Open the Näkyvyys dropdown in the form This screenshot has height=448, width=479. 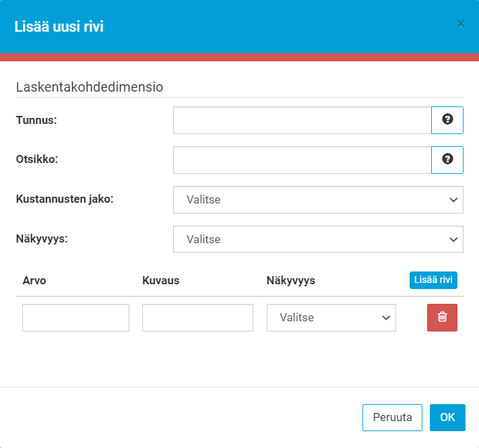(x=318, y=239)
